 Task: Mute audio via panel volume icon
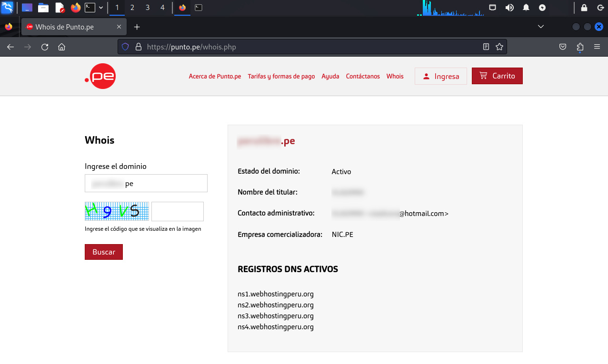point(509,8)
